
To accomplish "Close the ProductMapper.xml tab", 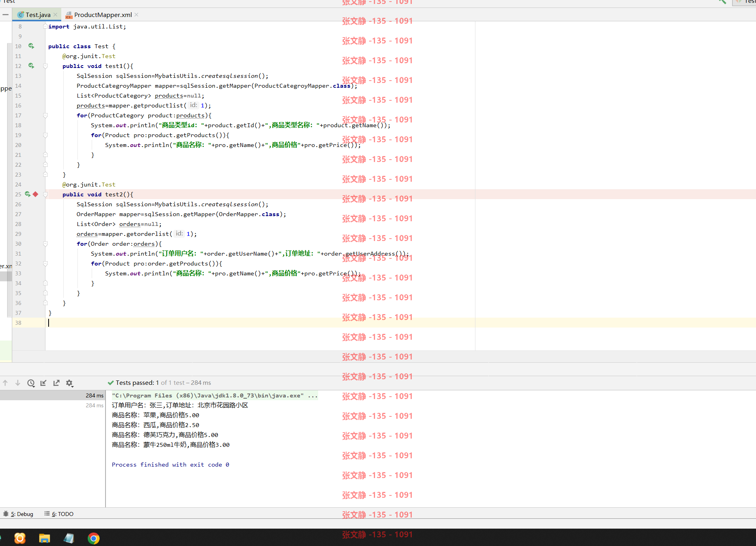I will (136, 15).
